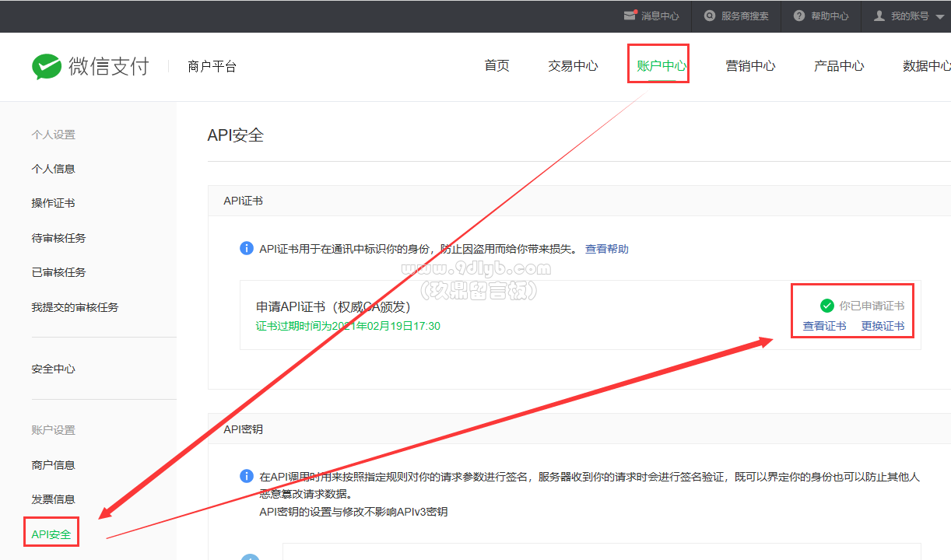
Task: Expand the 我的账号 dropdown arrow
Action: click(x=940, y=16)
